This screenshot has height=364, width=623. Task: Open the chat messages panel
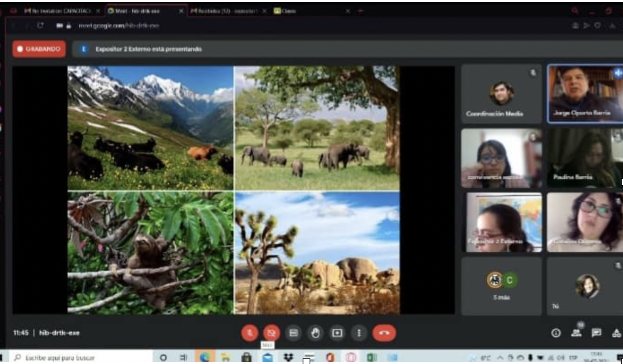[x=597, y=333]
